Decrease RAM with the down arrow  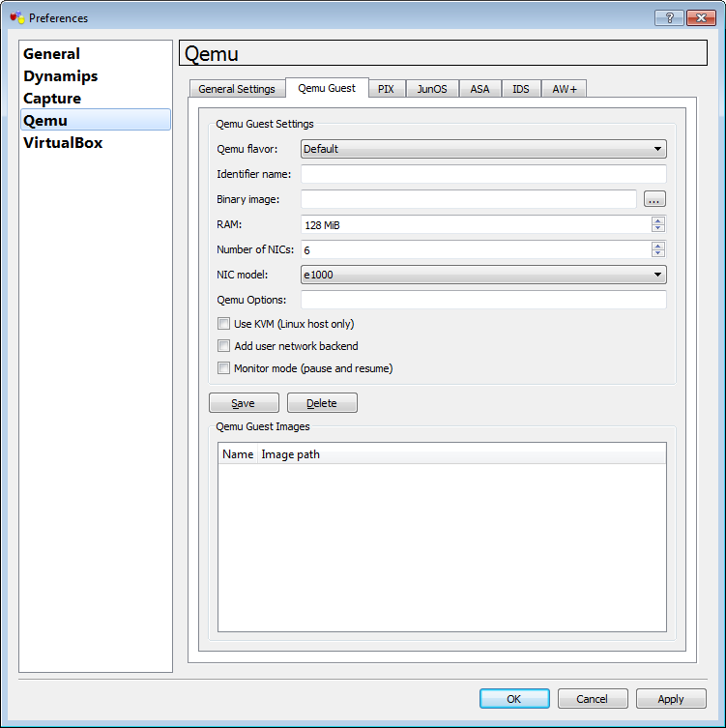tap(657, 228)
